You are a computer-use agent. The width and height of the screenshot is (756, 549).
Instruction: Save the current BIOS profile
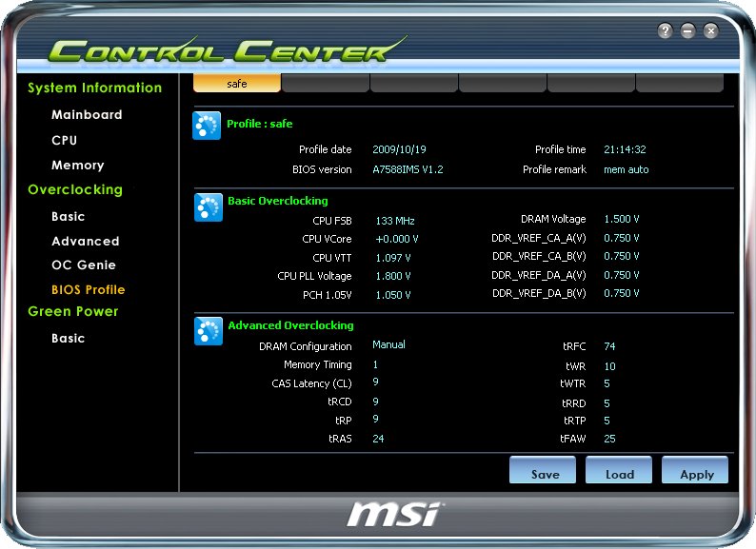click(543, 470)
